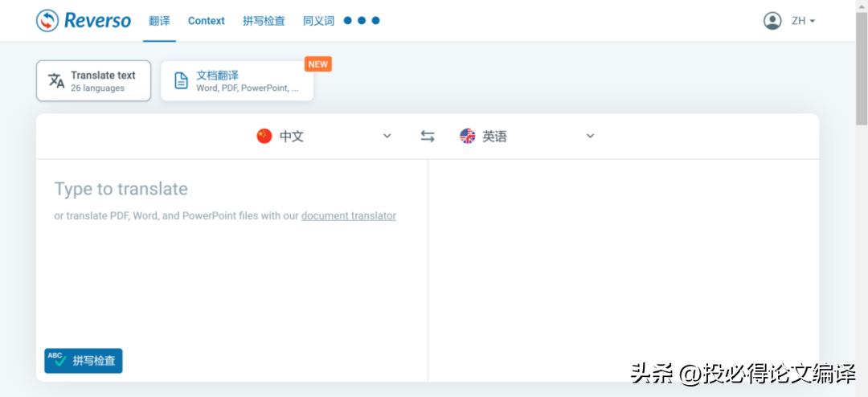Open the 同义词 menu item
Image resolution: width=868 pixels, height=397 pixels.
318,21
